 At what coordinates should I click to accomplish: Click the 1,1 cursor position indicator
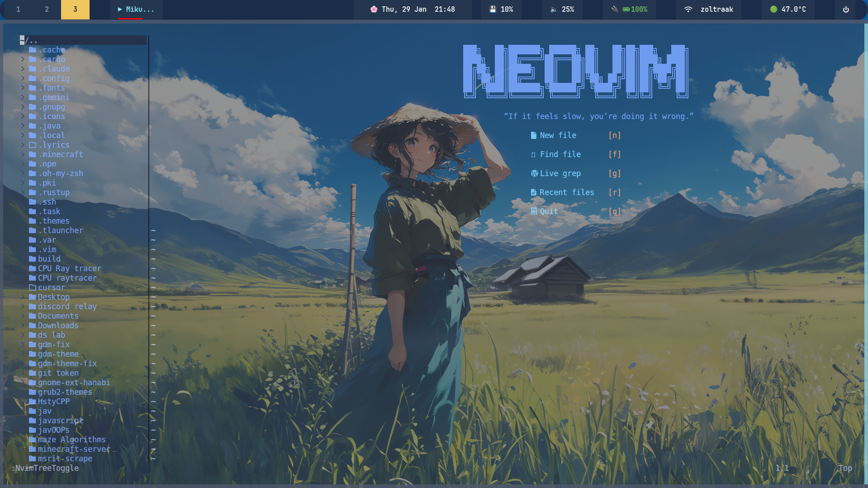[782, 468]
